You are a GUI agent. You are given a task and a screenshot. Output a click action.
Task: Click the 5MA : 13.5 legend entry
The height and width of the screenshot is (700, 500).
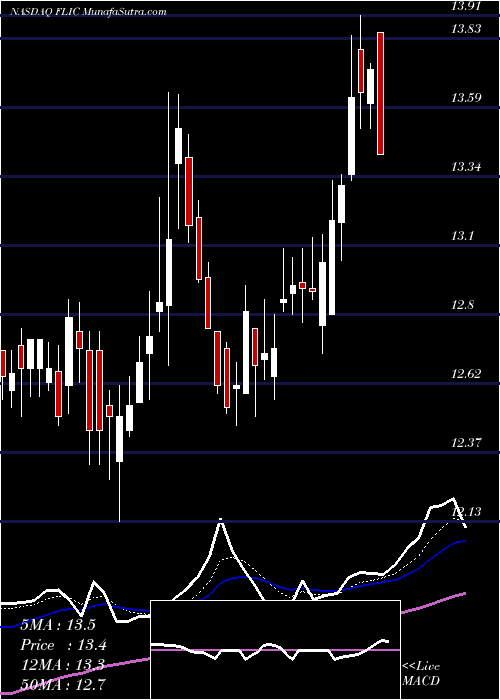(x=58, y=625)
